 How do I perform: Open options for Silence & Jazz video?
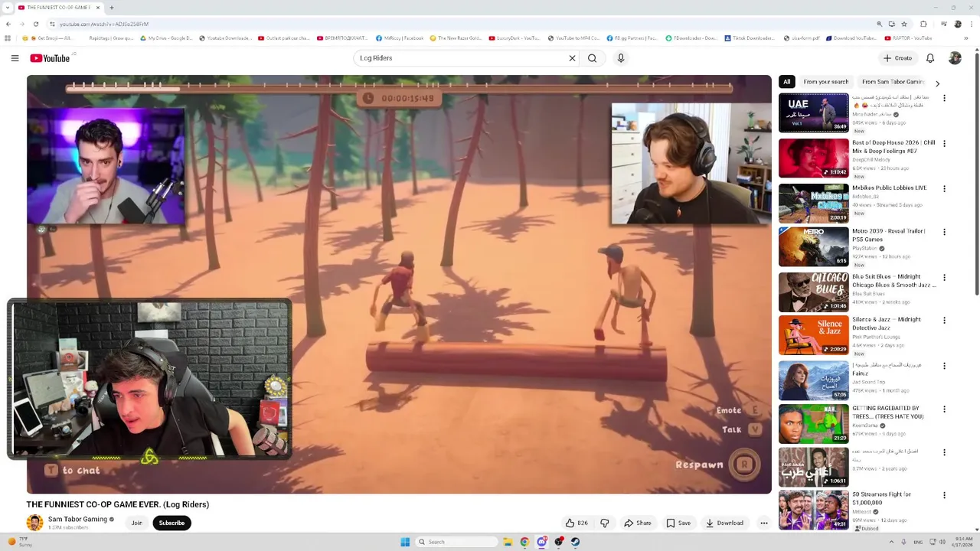[x=944, y=320]
